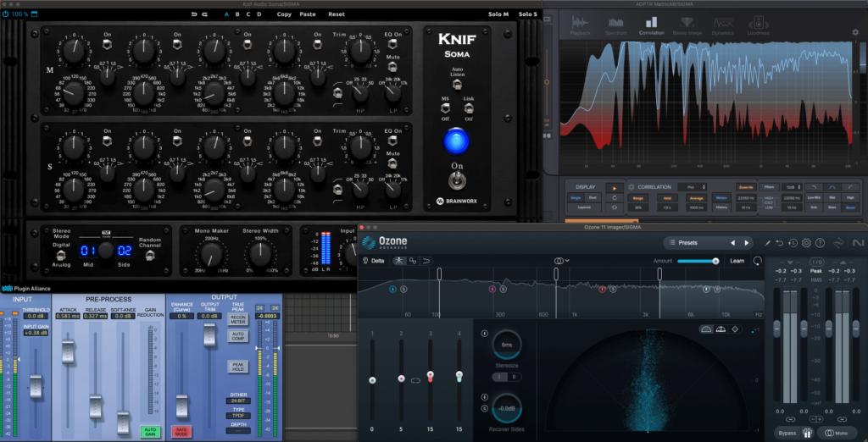Select the polar sample vectorscope icon
The width and height of the screenshot is (868, 442).
(706, 329)
